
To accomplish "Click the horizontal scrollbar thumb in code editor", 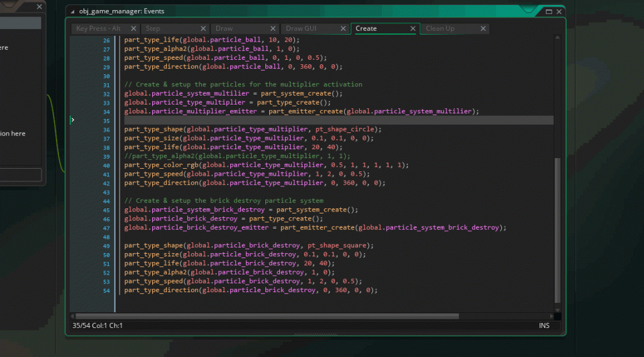I will click(267, 316).
